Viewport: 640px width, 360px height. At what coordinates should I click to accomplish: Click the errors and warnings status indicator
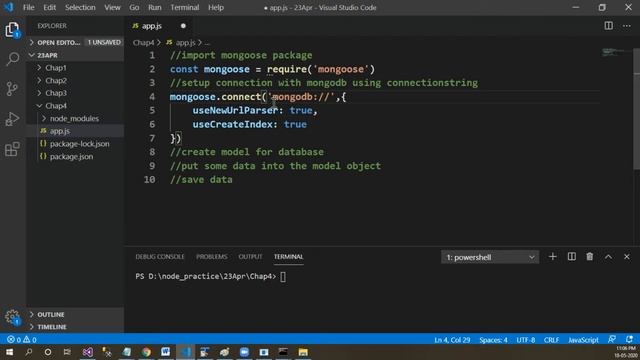pyautogui.click(x=22, y=340)
